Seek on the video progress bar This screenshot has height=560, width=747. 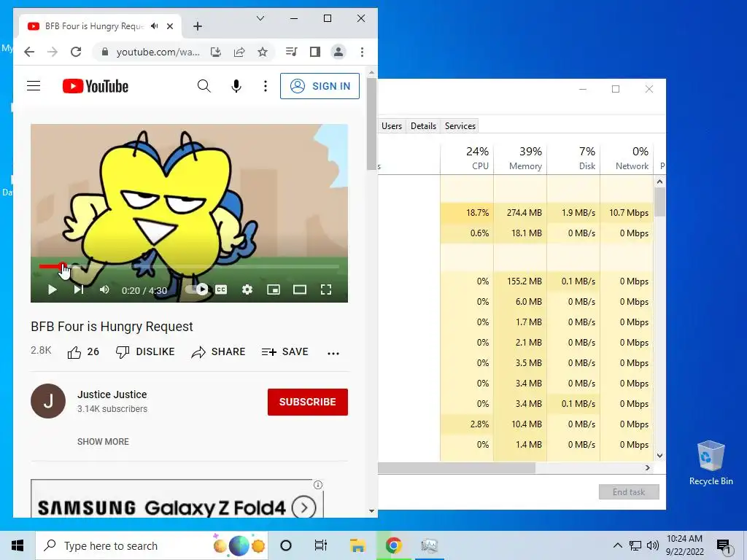click(x=189, y=267)
